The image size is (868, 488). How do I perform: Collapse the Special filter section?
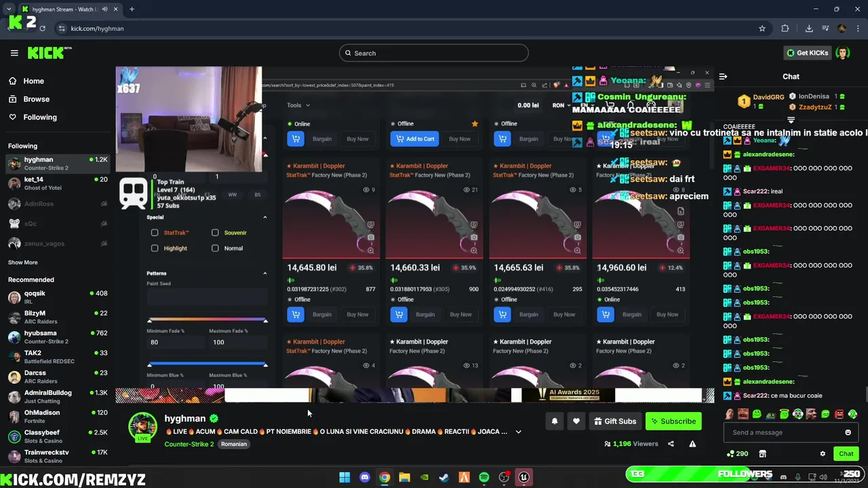tap(265, 217)
